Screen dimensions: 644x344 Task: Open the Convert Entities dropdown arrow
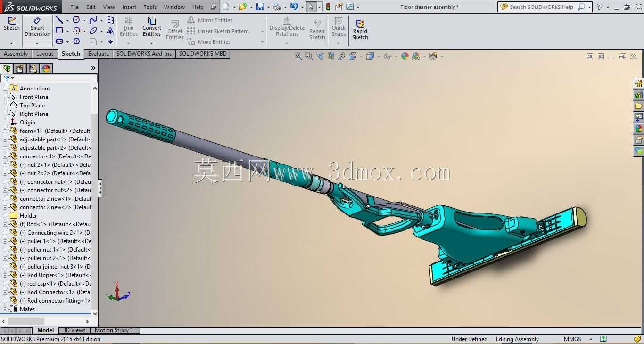point(152,43)
